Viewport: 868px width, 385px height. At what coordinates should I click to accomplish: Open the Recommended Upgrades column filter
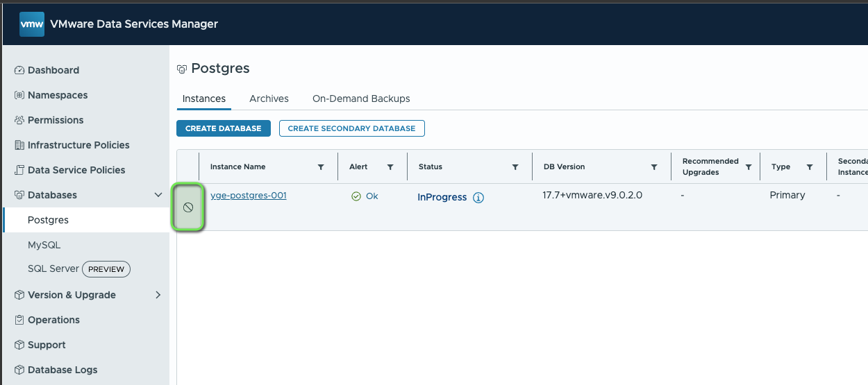(749, 167)
